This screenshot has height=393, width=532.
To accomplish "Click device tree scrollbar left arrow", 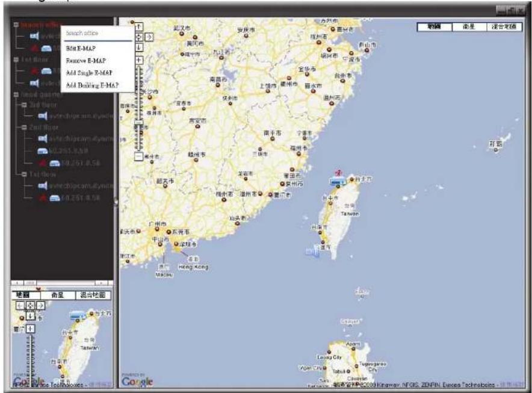I will coord(17,283).
